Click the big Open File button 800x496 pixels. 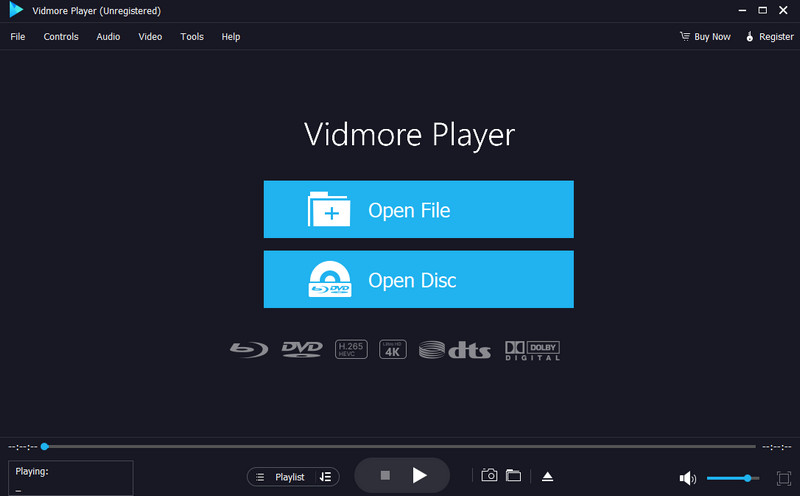(x=418, y=209)
